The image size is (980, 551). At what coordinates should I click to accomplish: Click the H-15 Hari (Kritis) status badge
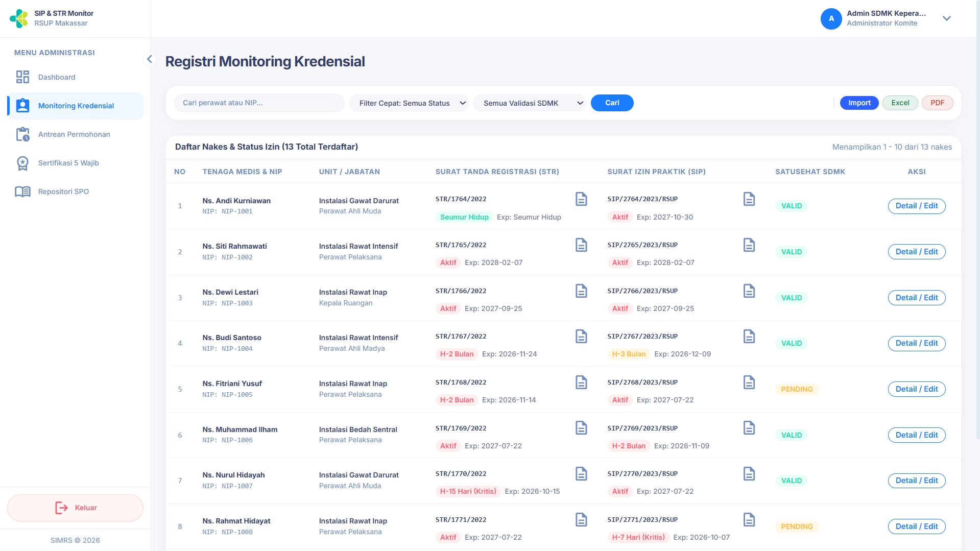pos(468,491)
